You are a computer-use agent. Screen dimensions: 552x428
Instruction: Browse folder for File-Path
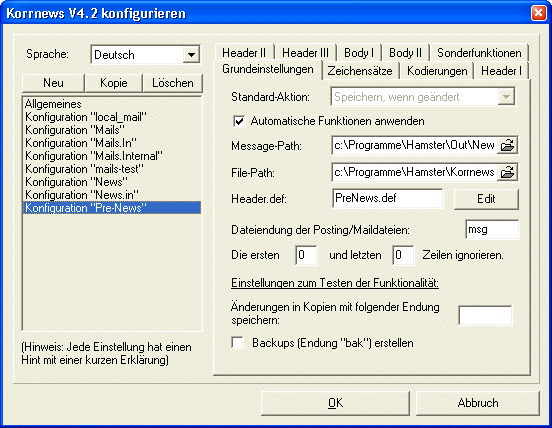pyautogui.click(x=507, y=172)
